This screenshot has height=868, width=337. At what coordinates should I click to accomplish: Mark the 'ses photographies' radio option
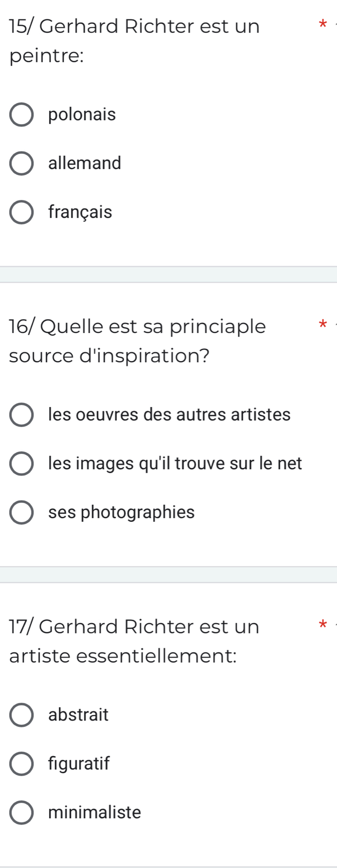(x=21, y=512)
